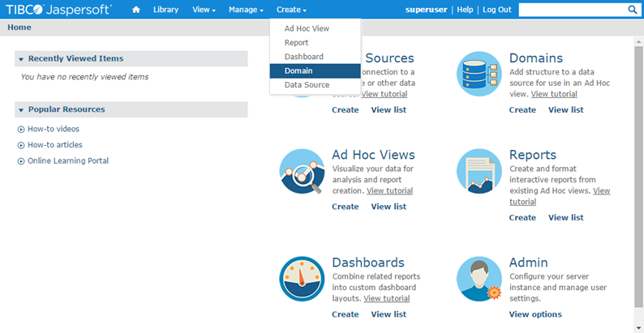Click the Home breadcrumb title
The image size is (644, 333).
(x=19, y=28)
